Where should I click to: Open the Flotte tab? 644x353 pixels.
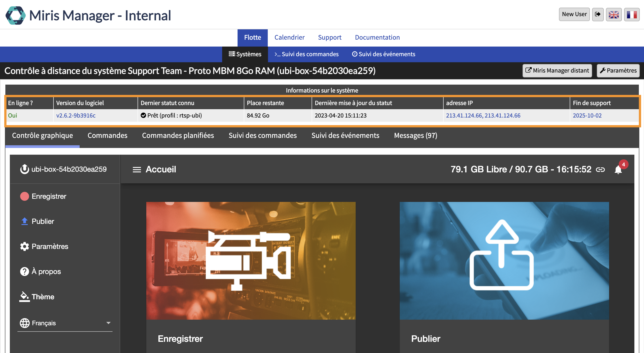(253, 38)
